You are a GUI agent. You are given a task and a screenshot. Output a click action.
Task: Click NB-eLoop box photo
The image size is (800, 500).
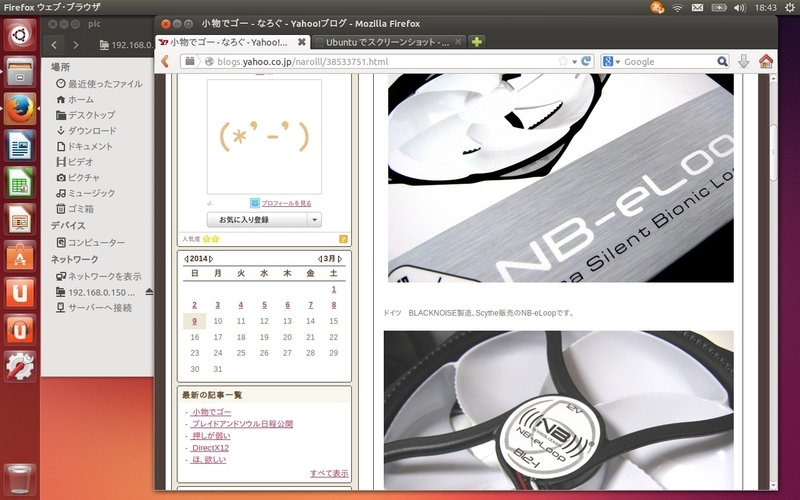561,178
